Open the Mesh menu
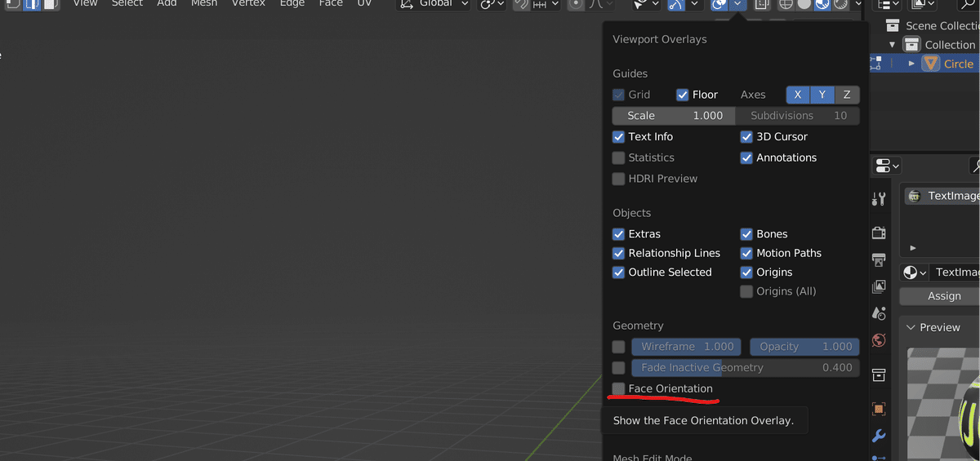This screenshot has width=980, height=461. [x=204, y=3]
